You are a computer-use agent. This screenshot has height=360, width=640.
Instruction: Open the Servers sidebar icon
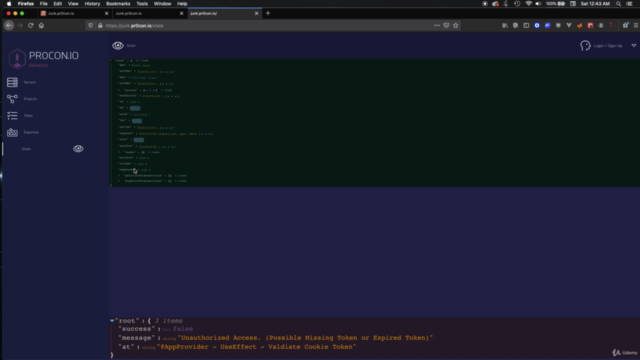(12, 82)
